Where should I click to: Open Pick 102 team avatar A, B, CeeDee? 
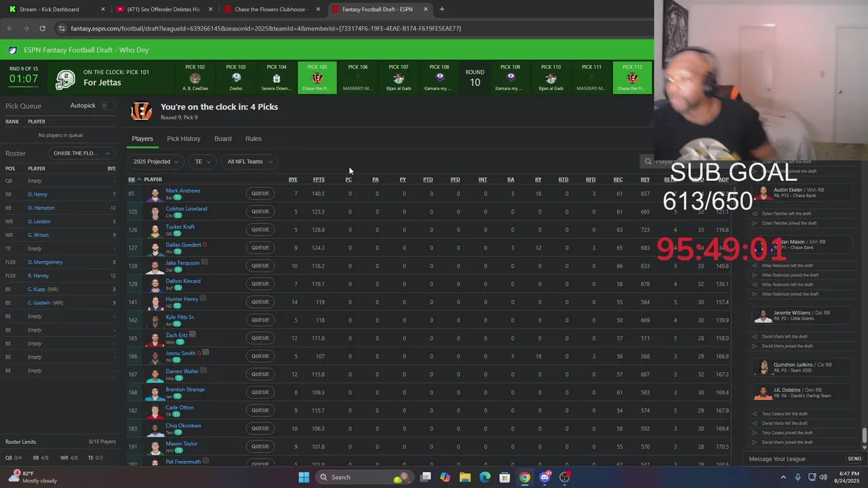point(195,79)
